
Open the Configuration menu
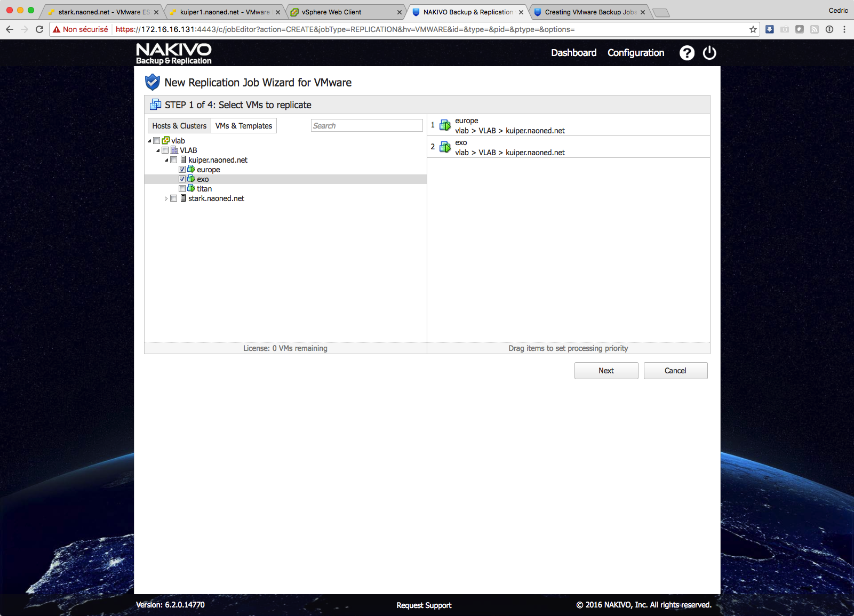[635, 53]
